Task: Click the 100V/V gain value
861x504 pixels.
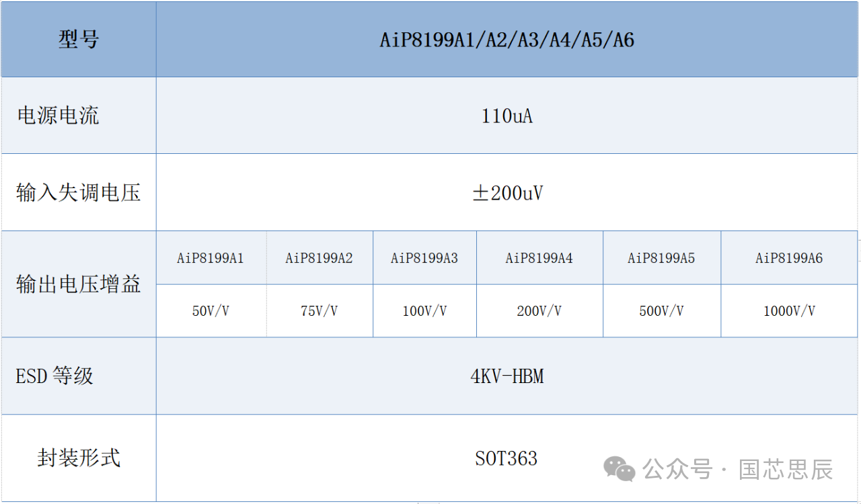Action: pyautogui.click(x=424, y=311)
